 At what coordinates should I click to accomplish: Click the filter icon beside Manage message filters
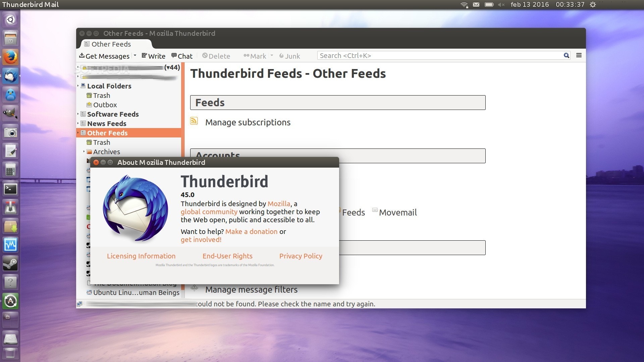[194, 288]
